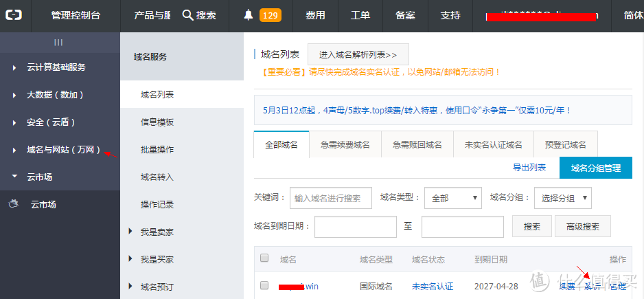
Task: Open 费用 menu
Action: point(315,16)
